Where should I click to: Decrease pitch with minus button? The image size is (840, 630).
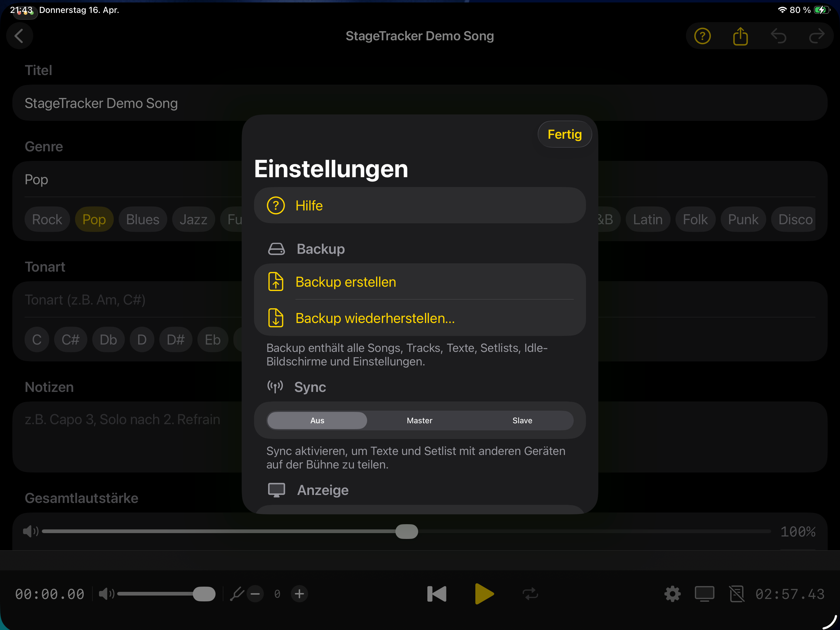point(255,593)
